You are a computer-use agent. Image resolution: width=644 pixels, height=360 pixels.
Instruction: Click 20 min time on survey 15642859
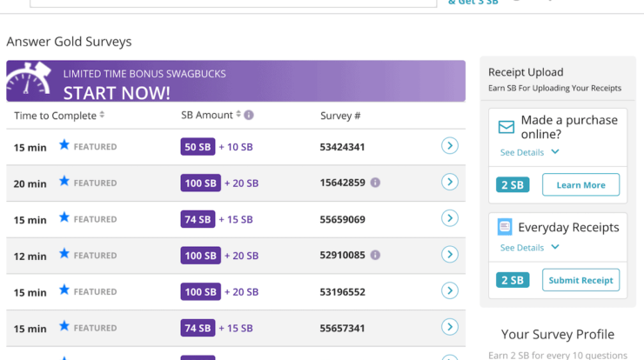click(x=30, y=183)
